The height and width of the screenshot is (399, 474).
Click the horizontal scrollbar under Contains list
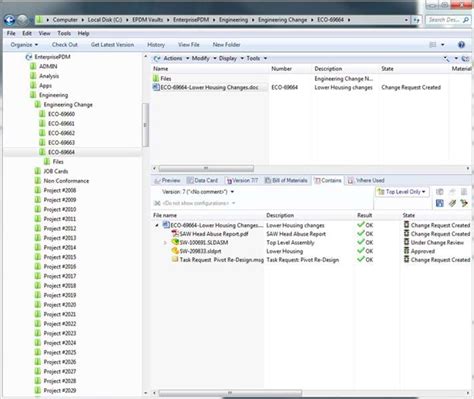coord(230,393)
